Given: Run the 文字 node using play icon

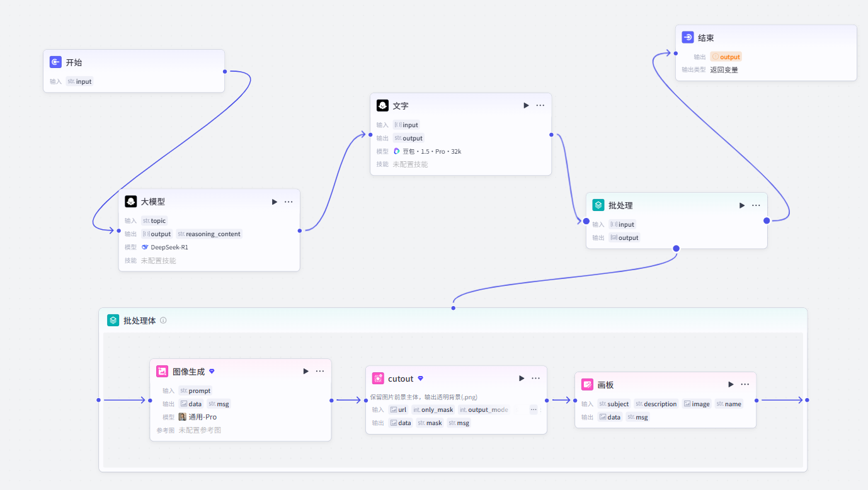Looking at the screenshot, I should 526,105.
